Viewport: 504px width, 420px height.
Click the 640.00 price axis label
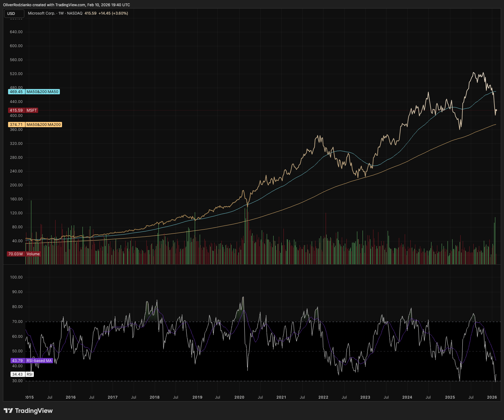[x=16, y=32]
